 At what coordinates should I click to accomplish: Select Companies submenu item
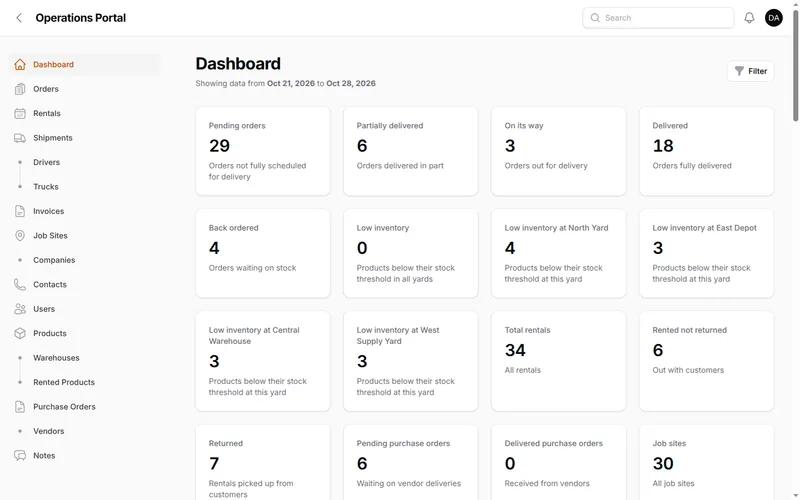pyautogui.click(x=54, y=260)
